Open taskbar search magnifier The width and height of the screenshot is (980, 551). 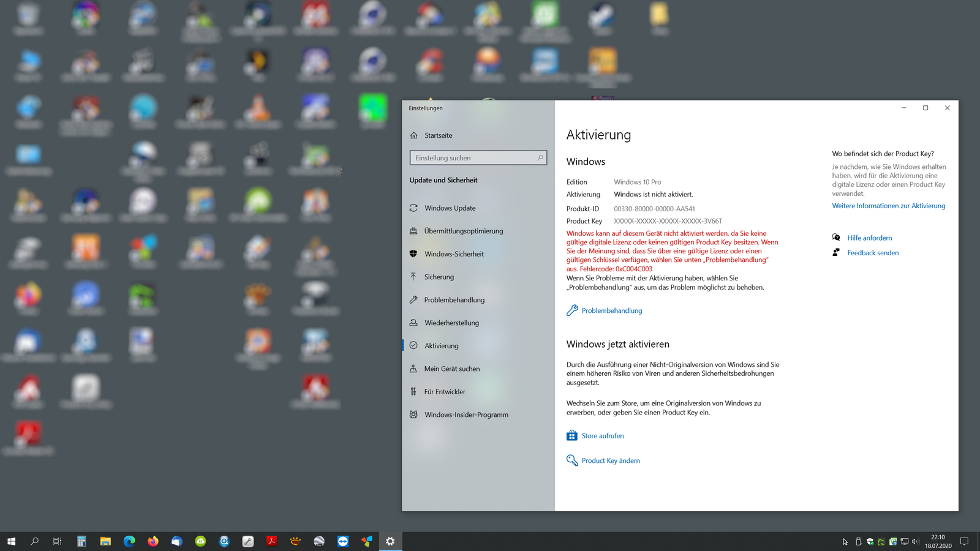[x=34, y=541]
